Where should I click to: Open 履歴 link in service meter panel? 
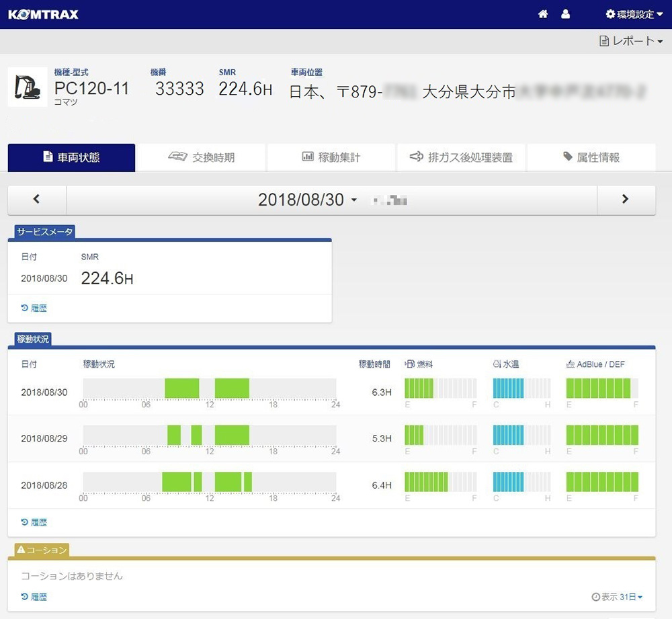[34, 308]
